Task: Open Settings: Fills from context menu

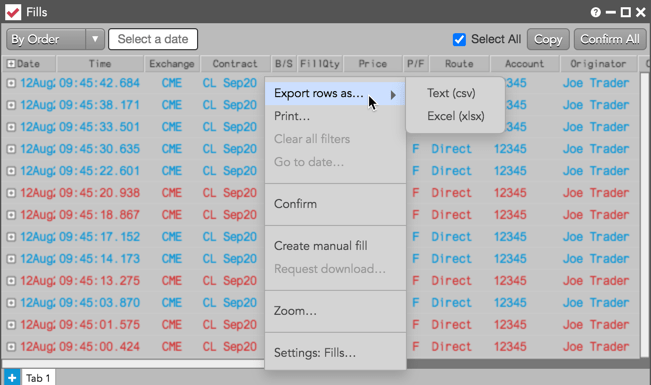Action: pyautogui.click(x=315, y=353)
